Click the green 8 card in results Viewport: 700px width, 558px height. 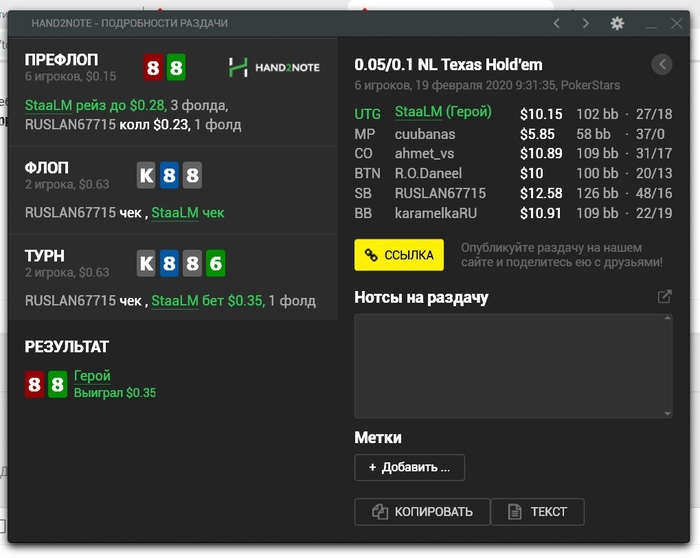58,384
